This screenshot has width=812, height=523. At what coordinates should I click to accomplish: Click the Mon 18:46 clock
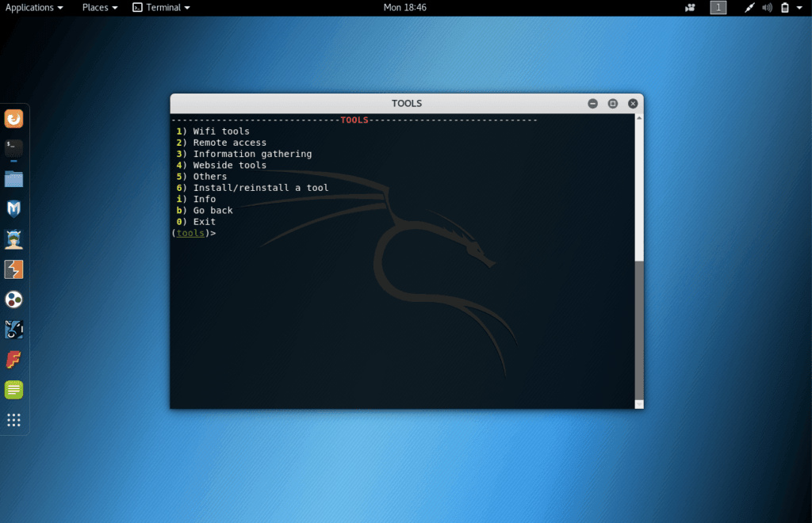pyautogui.click(x=405, y=8)
